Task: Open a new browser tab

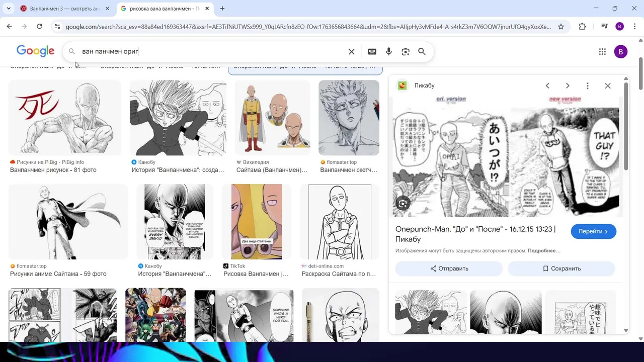Action: coord(222,9)
